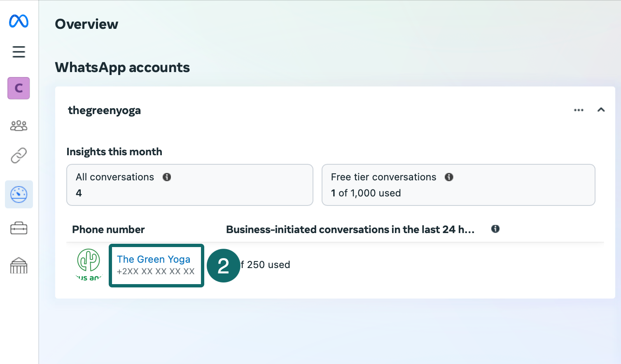Click the All conversations insight card
621x364 pixels.
[x=189, y=185]
